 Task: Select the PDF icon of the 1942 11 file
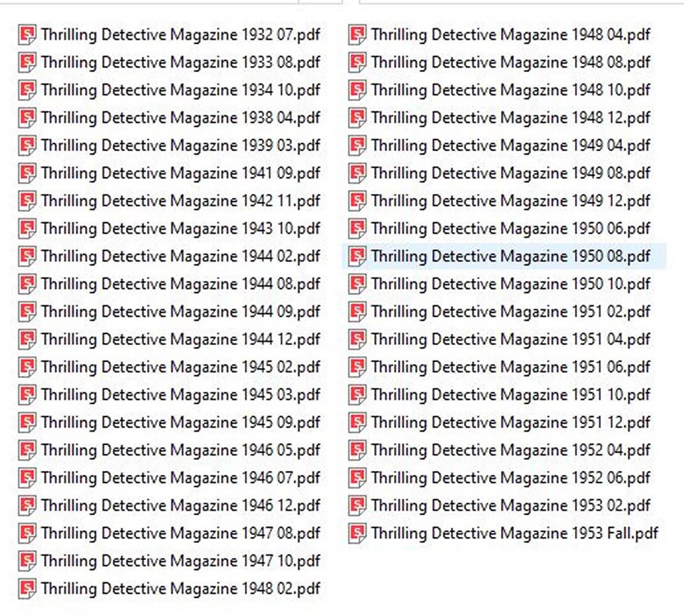coord(27,201)
